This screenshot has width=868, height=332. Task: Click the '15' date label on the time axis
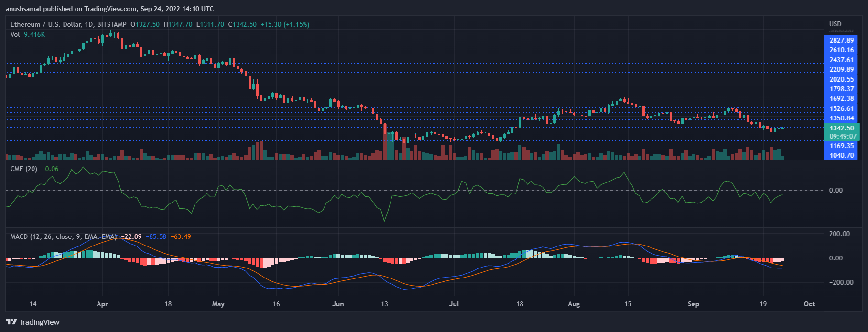[628, 304]
